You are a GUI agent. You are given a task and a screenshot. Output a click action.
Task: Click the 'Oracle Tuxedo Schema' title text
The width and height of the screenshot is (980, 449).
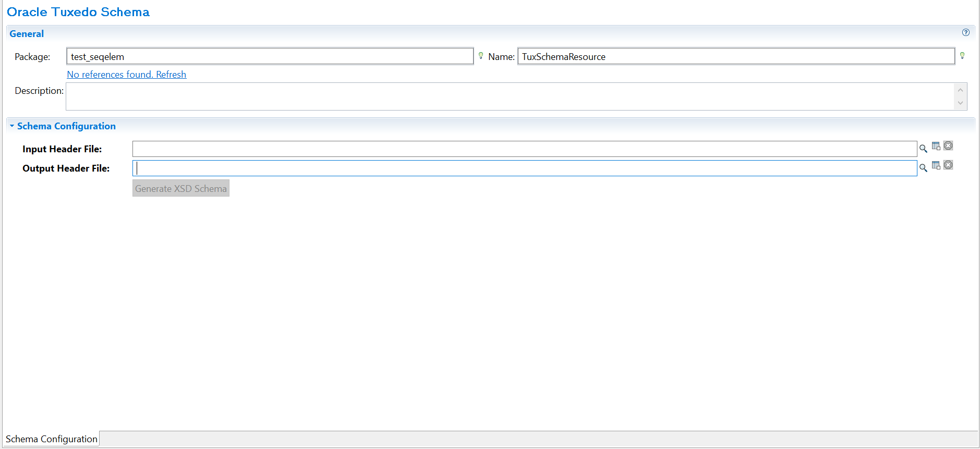[78, 12]
